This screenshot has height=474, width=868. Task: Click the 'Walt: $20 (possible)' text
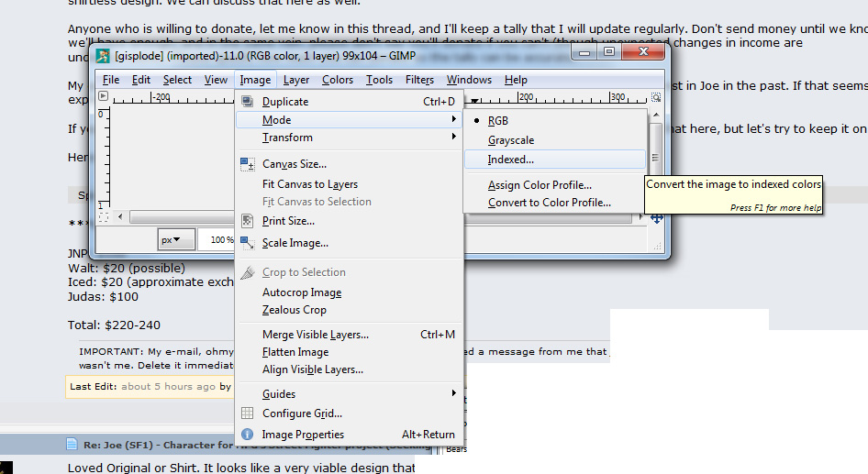tap(127, 269)
